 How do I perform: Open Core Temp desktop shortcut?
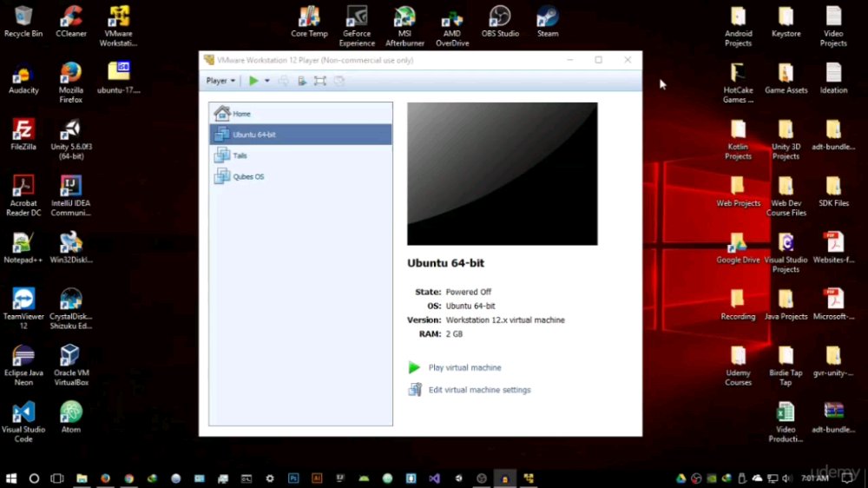pos(309,23)
